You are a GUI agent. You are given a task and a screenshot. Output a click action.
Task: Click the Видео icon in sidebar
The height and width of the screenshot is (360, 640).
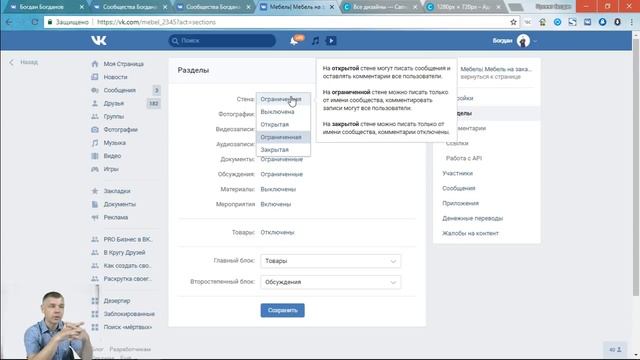(x=95, y=156)
